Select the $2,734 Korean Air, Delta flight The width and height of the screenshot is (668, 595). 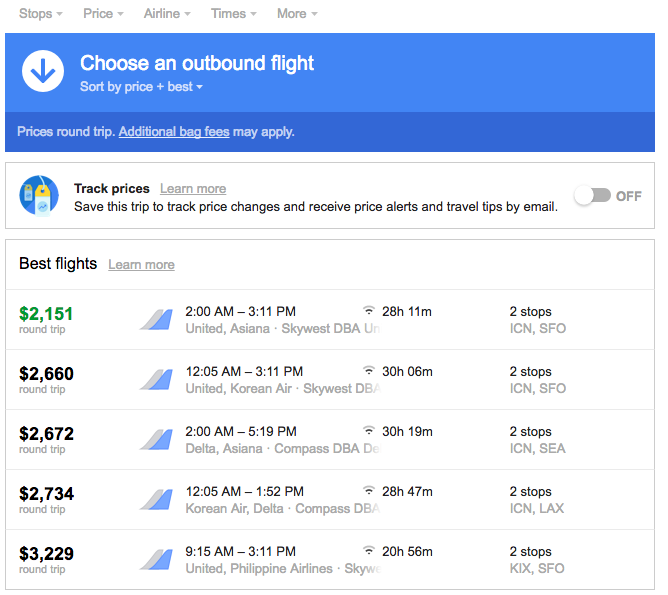pos(330,500)
